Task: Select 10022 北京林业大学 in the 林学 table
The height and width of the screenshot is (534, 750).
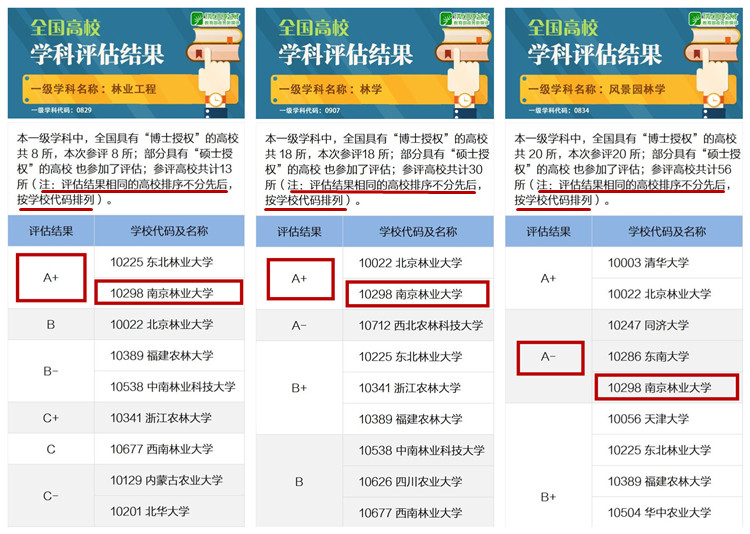Action: (x=410, y=263)
